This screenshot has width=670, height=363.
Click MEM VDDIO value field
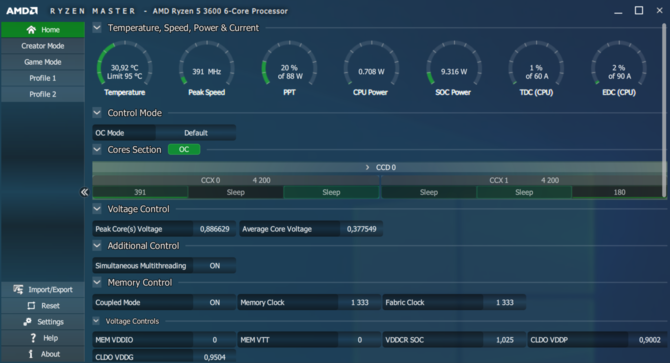pos(215,340)
